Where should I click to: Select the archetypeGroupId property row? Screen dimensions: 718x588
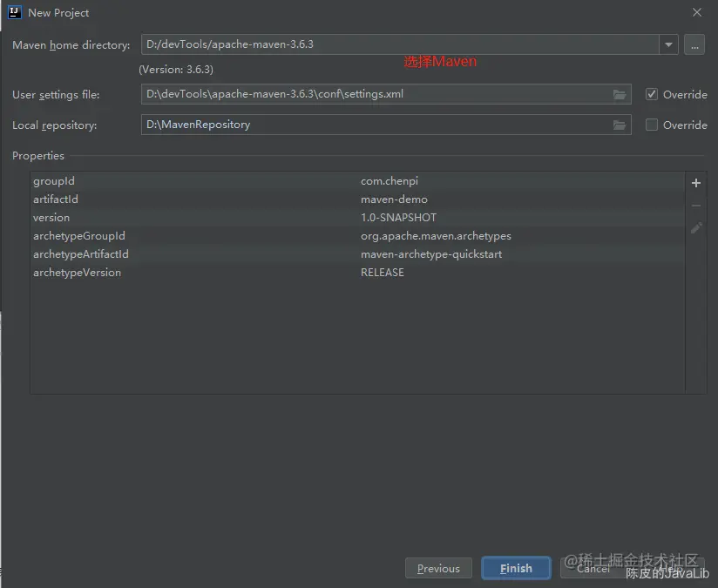point(357,236)
